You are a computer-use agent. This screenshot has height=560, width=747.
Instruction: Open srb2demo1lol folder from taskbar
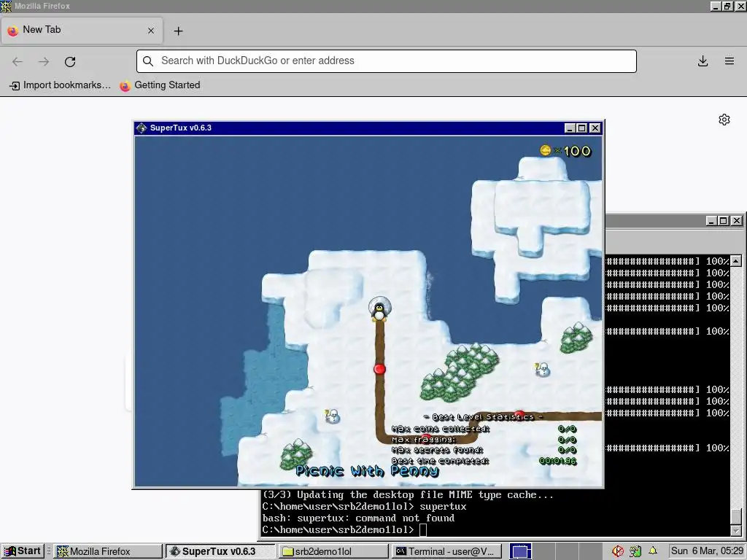(x=333, y=551)
